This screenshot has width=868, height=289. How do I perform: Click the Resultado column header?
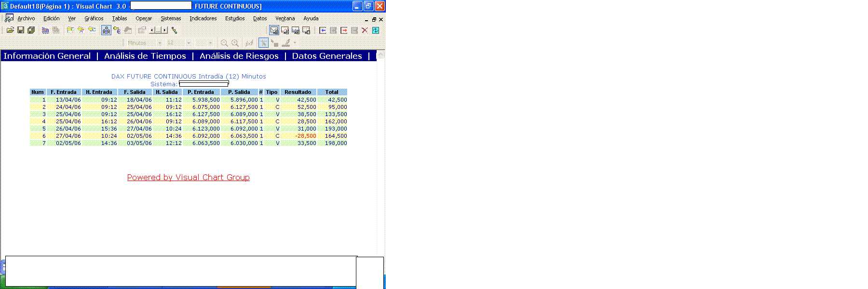tap(298, 92)
